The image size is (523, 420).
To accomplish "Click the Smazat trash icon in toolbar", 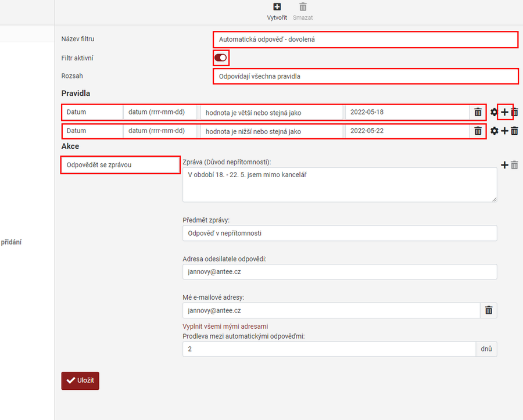I will 303,7.
